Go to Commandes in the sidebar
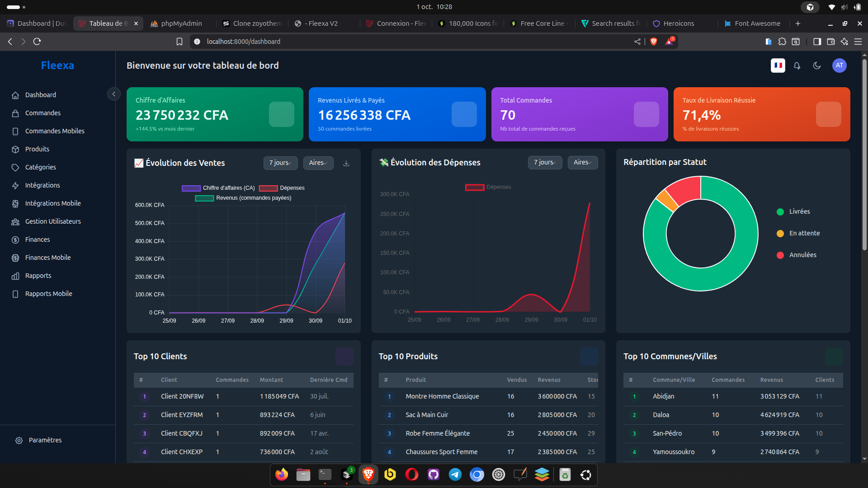The image size is (868, 488). click(42, 113)
